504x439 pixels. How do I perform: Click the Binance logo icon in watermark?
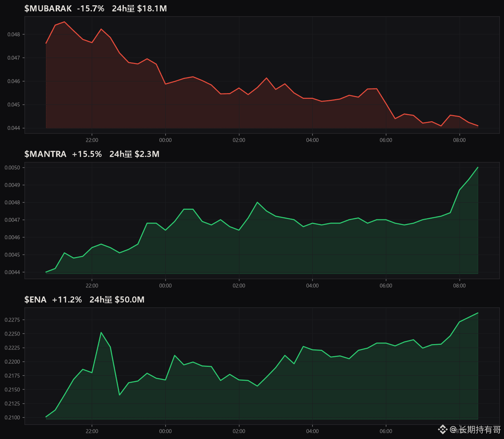tap(442, 430)
